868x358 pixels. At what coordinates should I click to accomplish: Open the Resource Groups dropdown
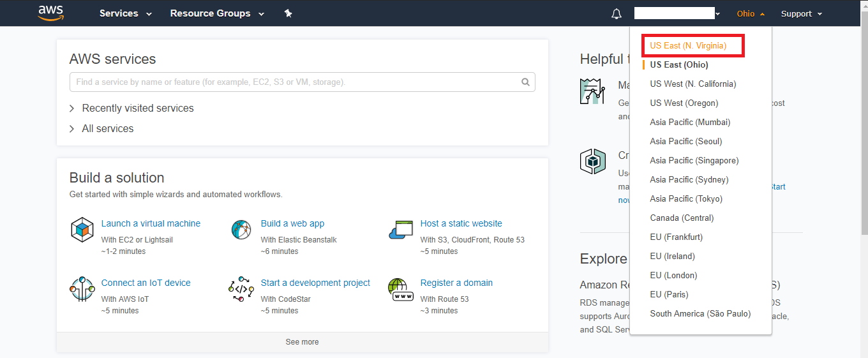(217, 13)
